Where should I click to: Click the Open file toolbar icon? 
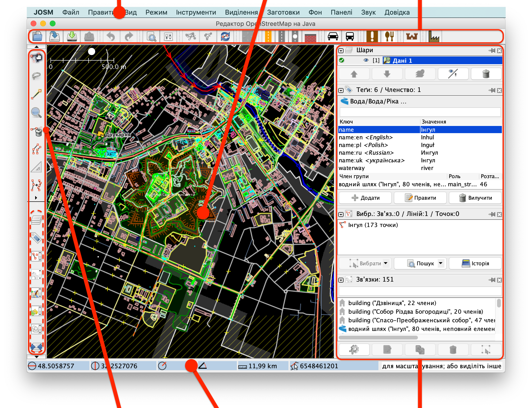pyautogui.click(x=37, y=36)
